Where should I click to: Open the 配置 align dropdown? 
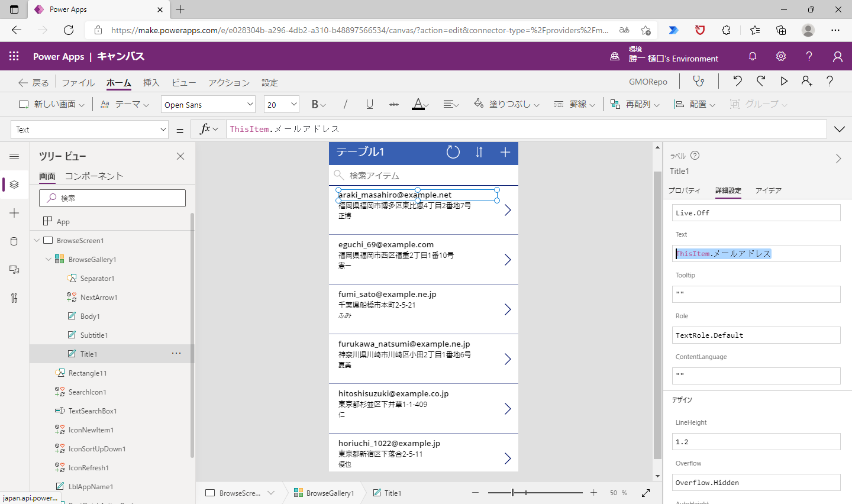pyautogui.click(x=695, y=104)
